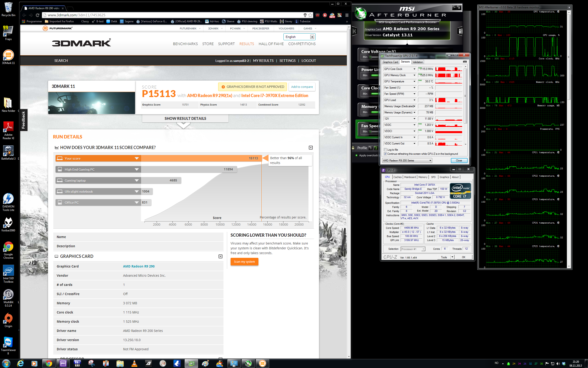Open the foobar2000 desktop icon
Screen dimensions: 588x368
point(8,224)
